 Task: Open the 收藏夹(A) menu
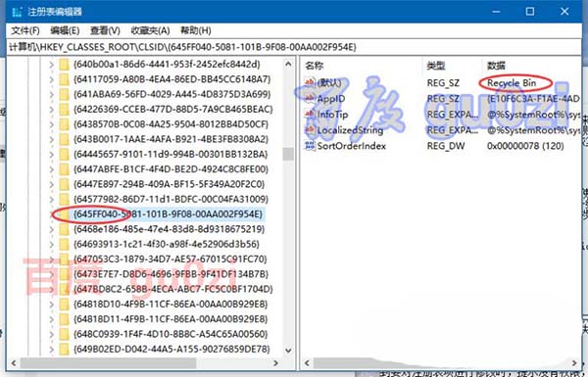click(150, 30)
